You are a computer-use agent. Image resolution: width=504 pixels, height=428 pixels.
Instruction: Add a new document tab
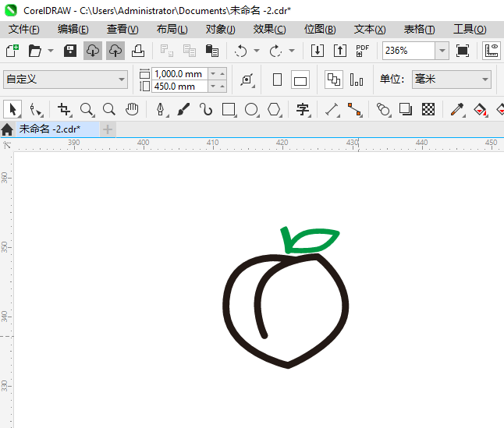(108, 129)
